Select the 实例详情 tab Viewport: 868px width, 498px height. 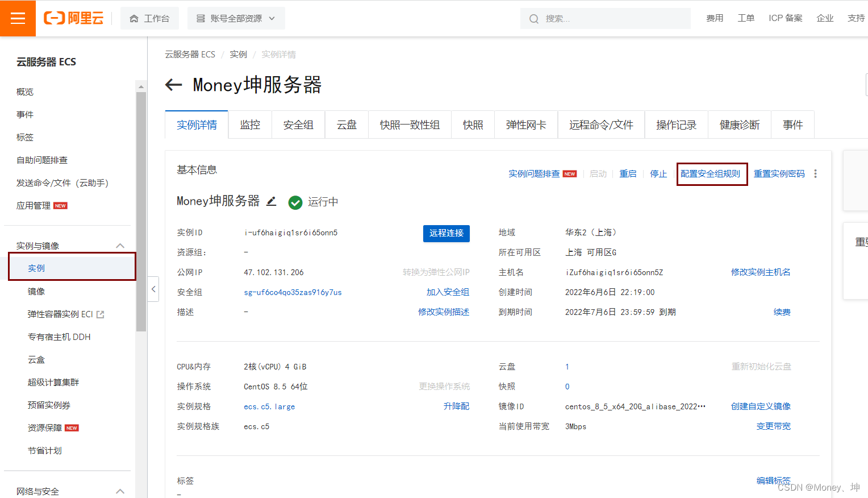click(x=197, y=125)
